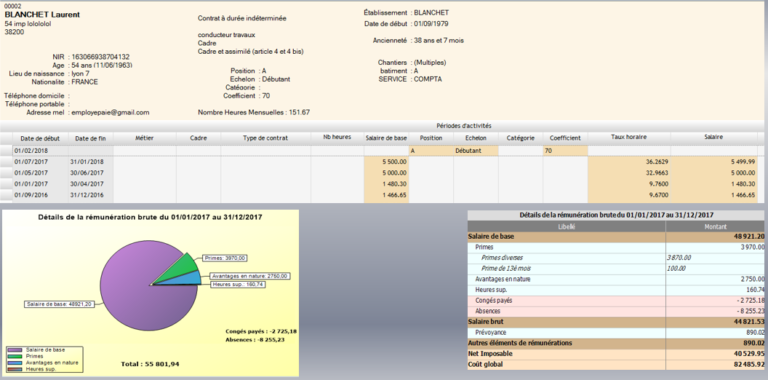Select the date cell 01/09/2016

point(40,195)
